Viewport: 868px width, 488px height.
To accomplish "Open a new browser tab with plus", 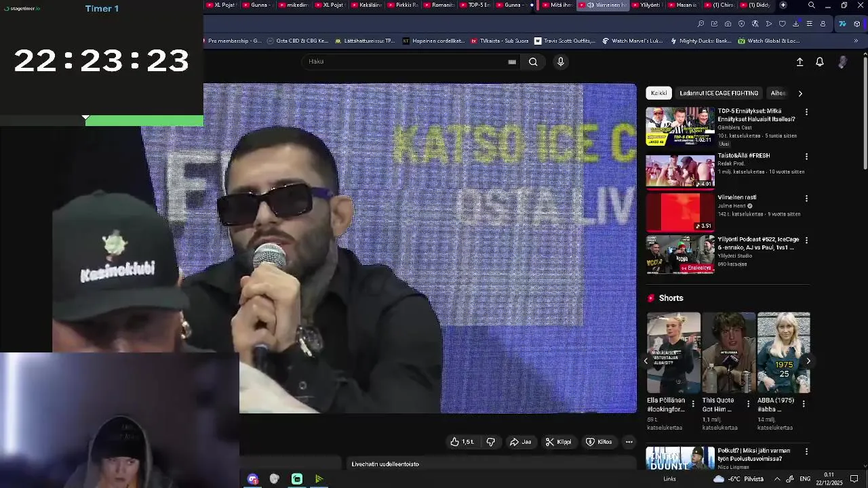I will (x=783, y=5).
